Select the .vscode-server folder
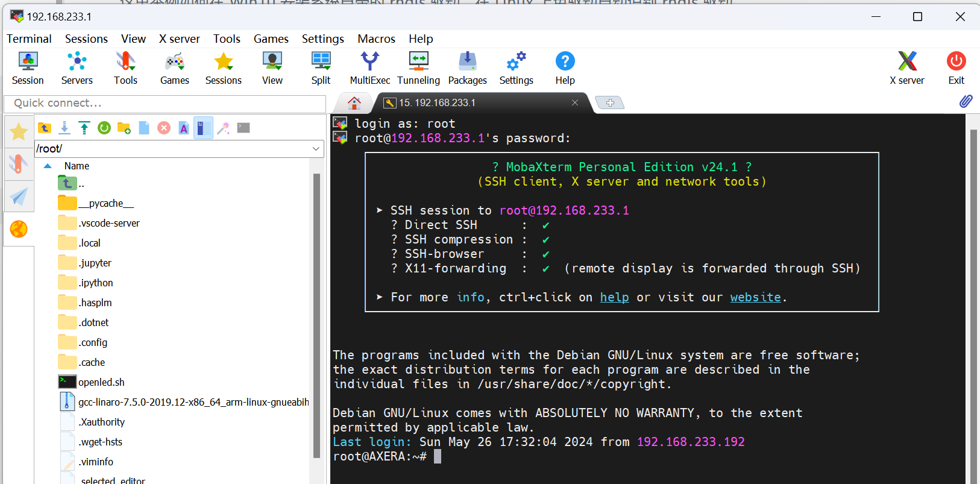This screenshot has height=484, width=980. click(99, 223)
